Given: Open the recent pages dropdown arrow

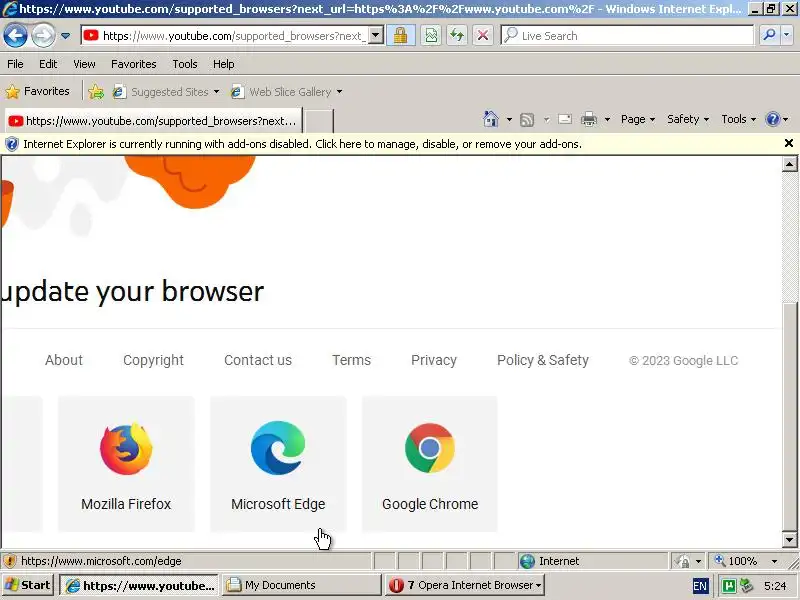Looking at the screenshot, I should (65, 36).
